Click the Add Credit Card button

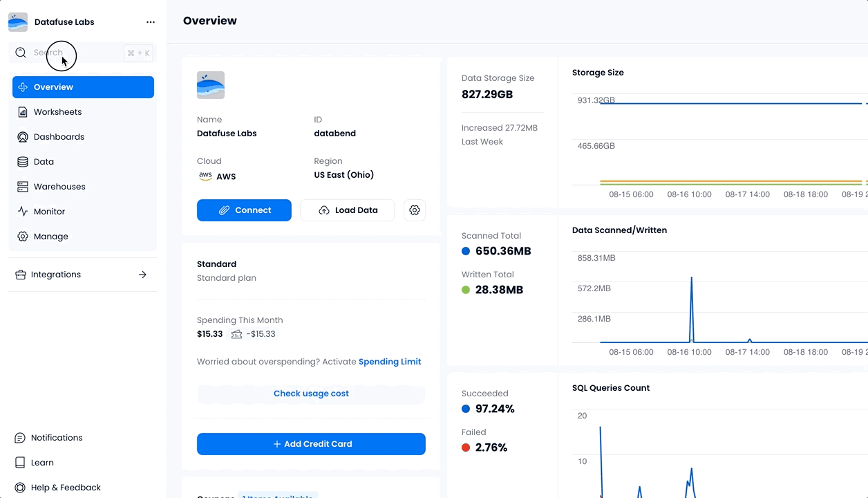pos(311,444)
